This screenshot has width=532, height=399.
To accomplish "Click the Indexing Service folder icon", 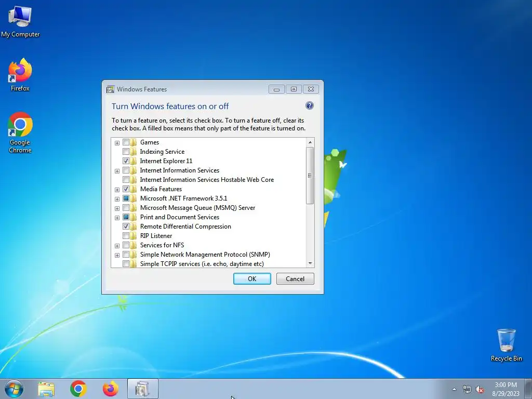I will [134, 152].
